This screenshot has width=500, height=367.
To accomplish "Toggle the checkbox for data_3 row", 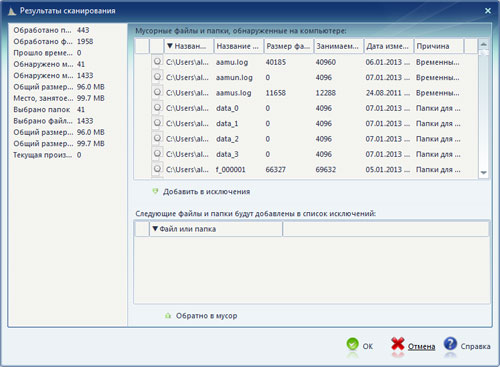I will [157, 153].
